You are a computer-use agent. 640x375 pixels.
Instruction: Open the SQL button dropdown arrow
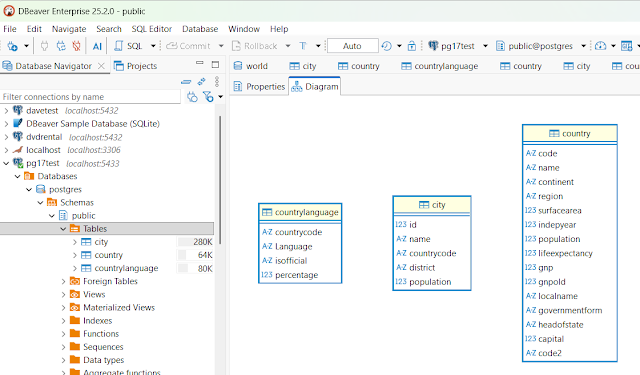(x=153, y=46)
